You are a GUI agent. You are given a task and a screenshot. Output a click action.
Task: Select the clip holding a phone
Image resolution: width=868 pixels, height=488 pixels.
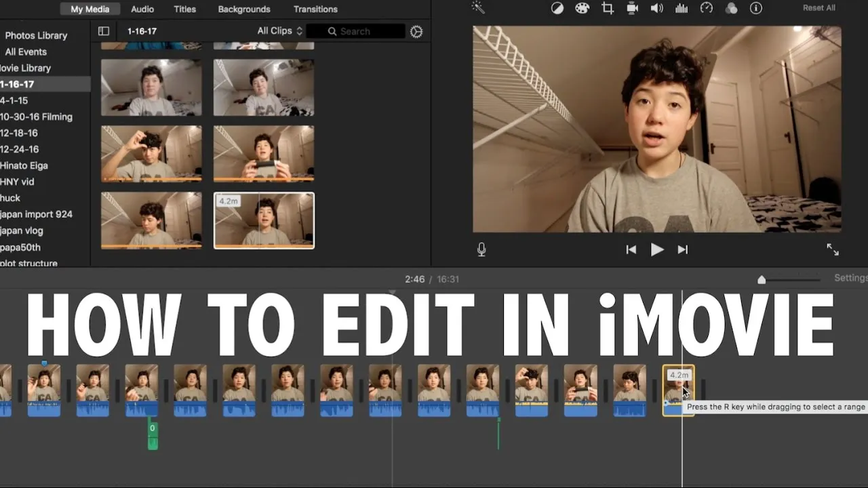click(264, 153)
